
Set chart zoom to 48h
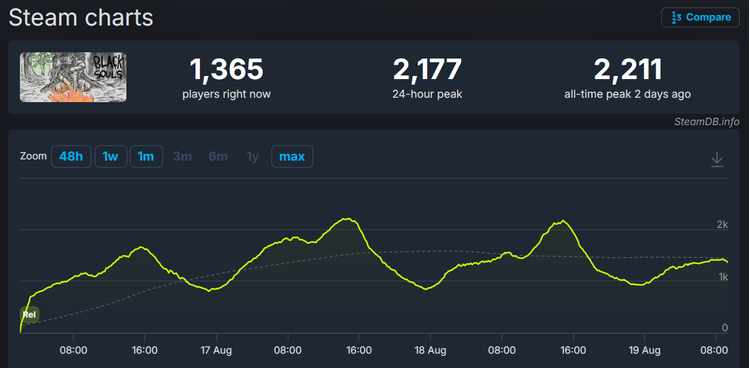click(71, 156)
